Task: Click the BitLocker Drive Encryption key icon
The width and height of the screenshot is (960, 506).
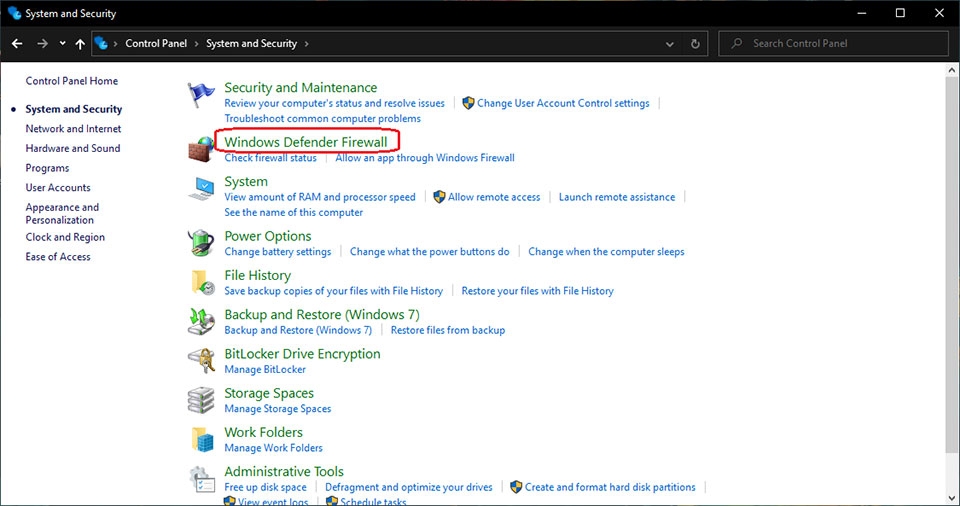Action: click(201, 360)
